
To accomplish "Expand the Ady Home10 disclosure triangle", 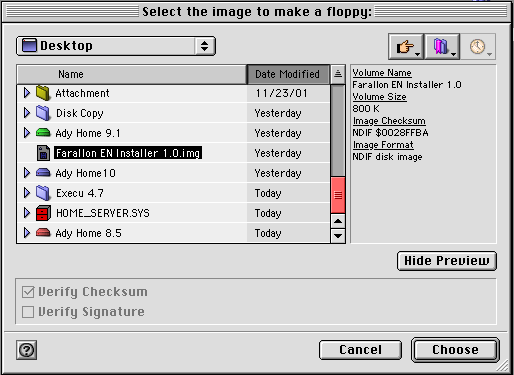I will 27,173.
